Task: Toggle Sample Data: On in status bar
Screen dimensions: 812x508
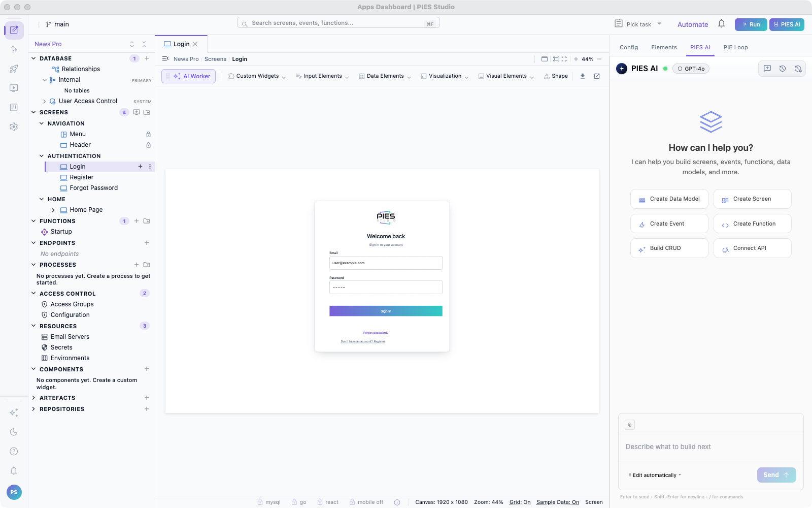Action: tap(558, 502)
